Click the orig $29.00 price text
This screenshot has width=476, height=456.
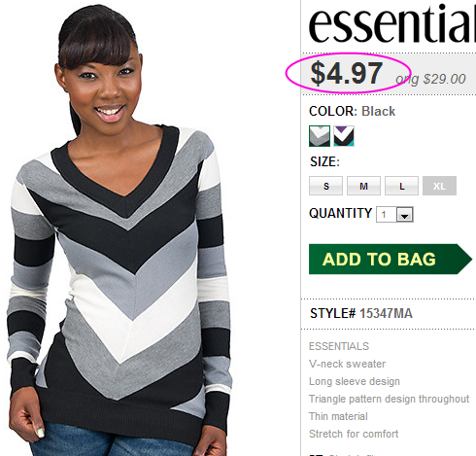tap(430, 79)
